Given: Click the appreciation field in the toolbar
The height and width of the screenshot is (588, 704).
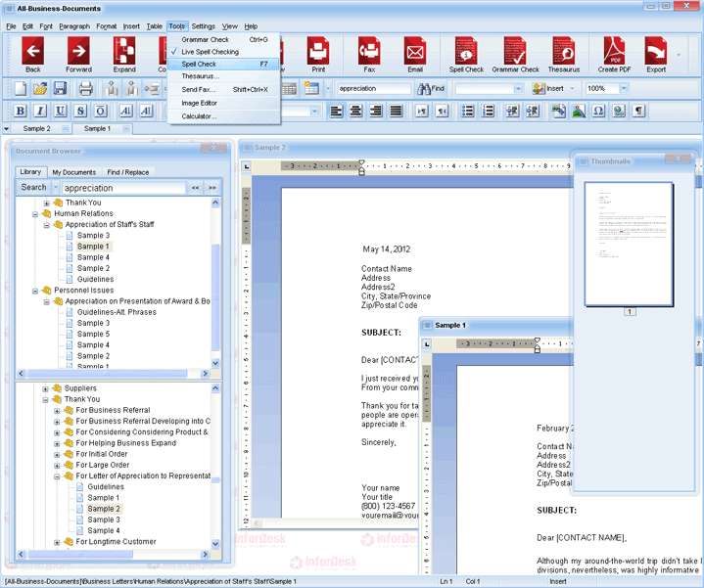Looking at the screenshot, I should pos(374,88).
